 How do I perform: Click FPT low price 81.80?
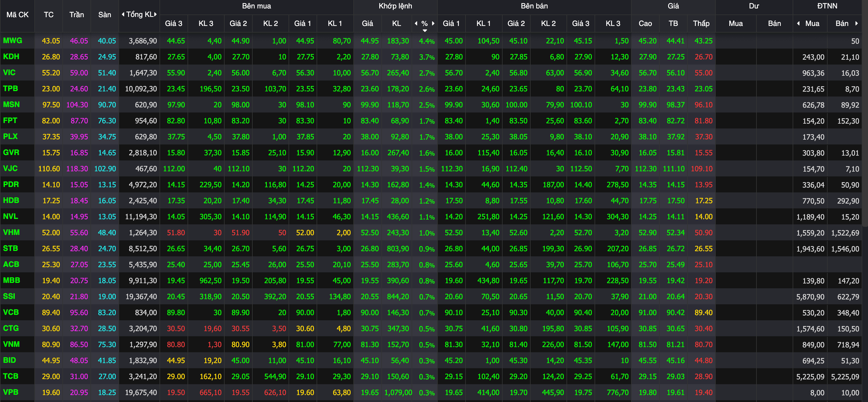point(704,121)
